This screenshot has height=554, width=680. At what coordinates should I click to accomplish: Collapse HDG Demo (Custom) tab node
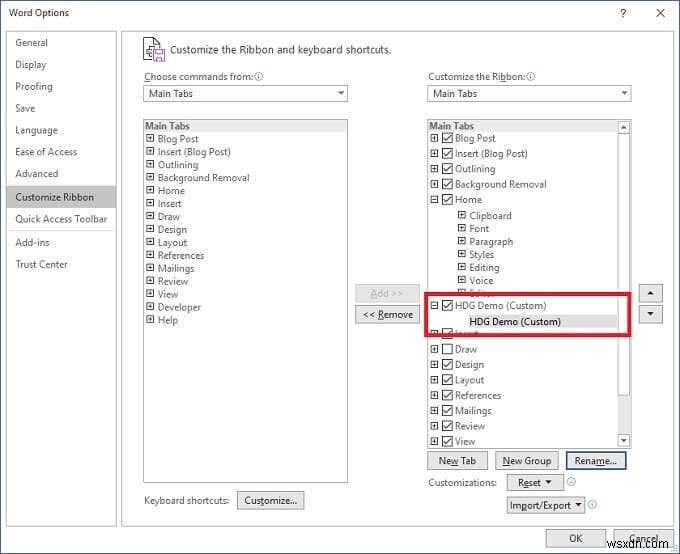[434, 305]
